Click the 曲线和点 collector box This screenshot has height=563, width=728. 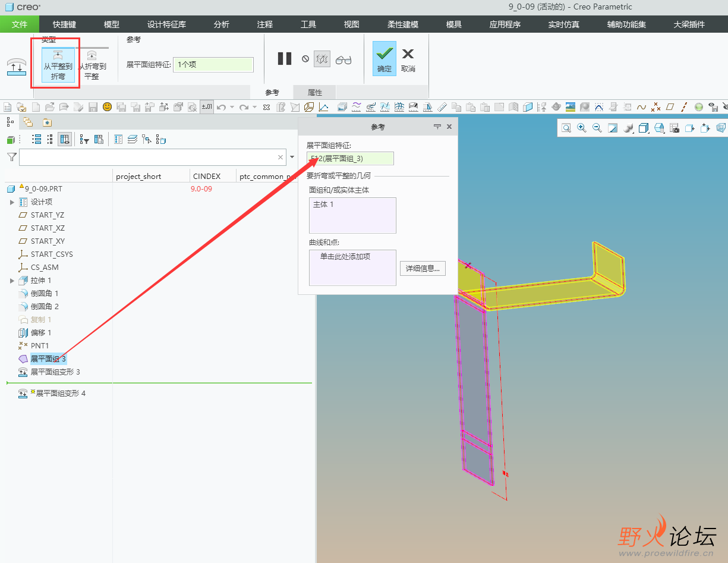352,267
